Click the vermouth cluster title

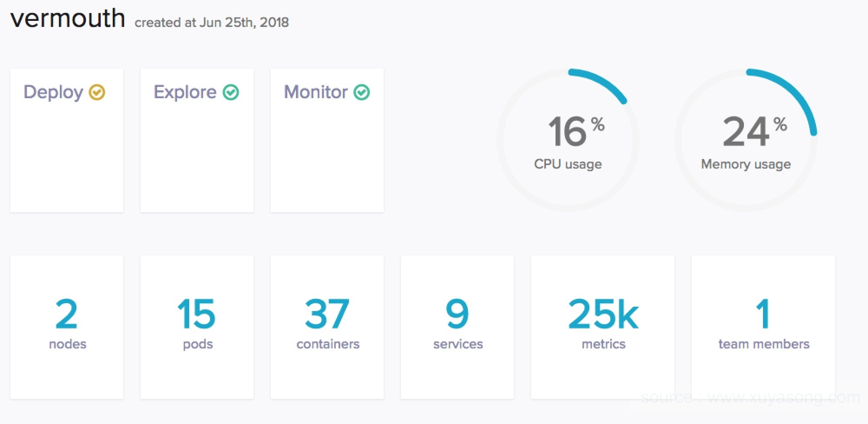tap(68, 19)
